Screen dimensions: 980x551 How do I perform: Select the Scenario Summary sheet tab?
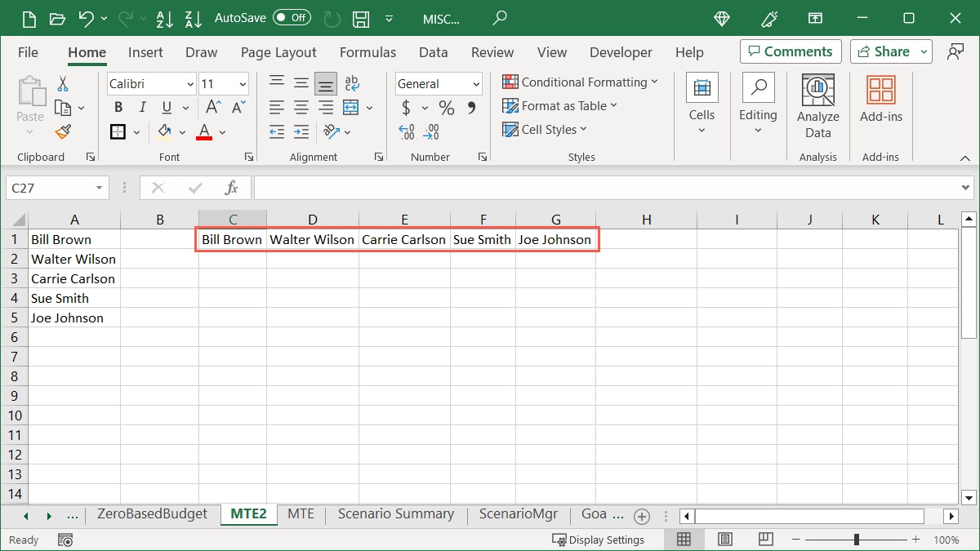(x=395, y=514)
